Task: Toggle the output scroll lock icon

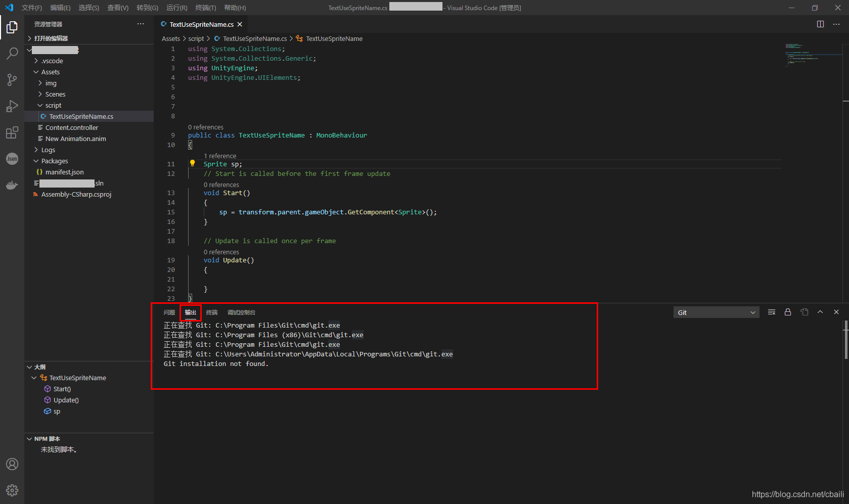Action: point(788,312)
